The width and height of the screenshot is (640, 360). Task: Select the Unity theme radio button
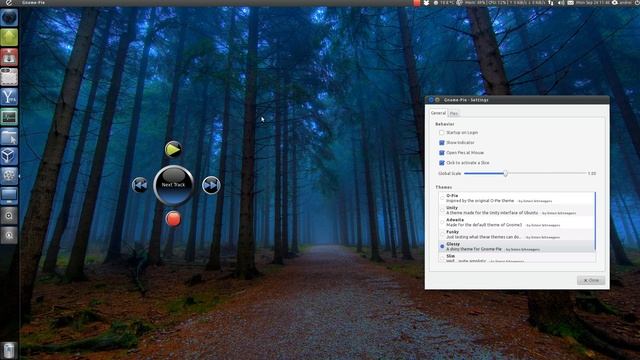[442, 210]
